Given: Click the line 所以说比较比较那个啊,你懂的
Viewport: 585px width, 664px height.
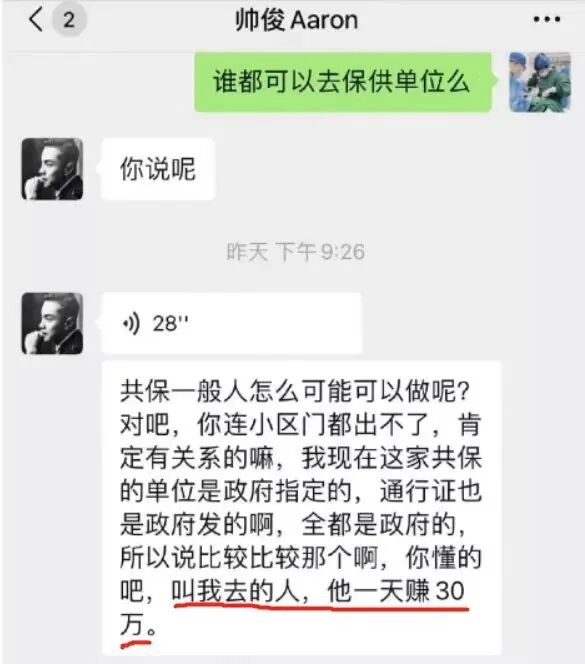Looking at the screenshot, I should click(x=301, y=558).
